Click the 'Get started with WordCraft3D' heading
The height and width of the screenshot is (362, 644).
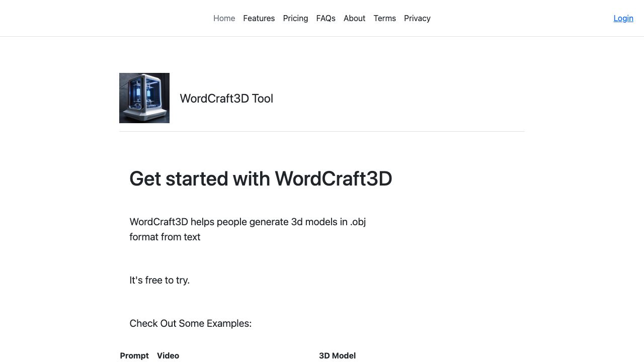point(261,178)
